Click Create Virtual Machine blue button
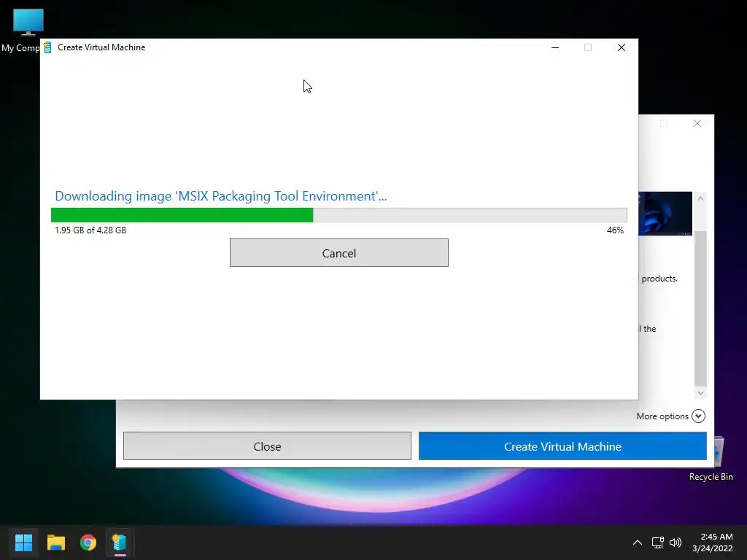Viewport: 747px width, 560px height. click(x=562, y=446)
